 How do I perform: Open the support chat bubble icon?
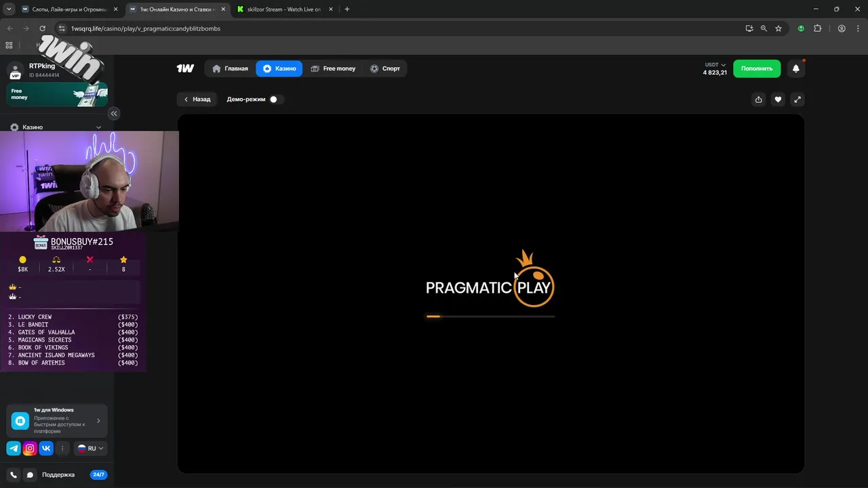click(x=30, y=475)
